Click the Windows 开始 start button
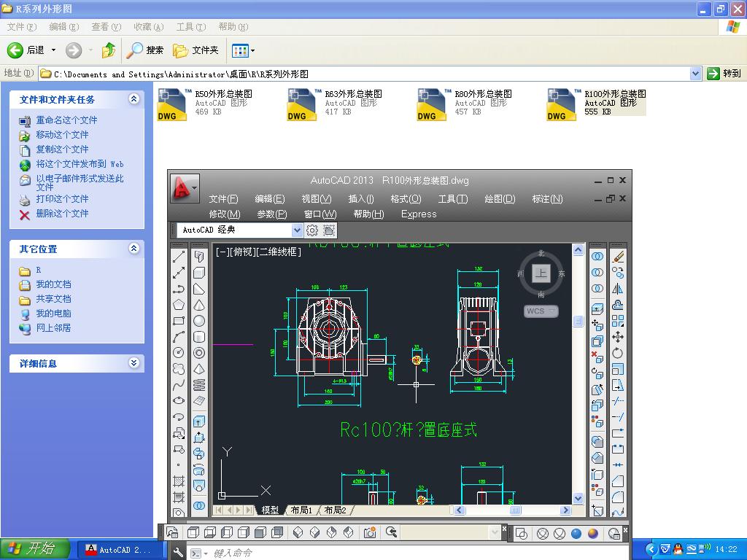 35,549
